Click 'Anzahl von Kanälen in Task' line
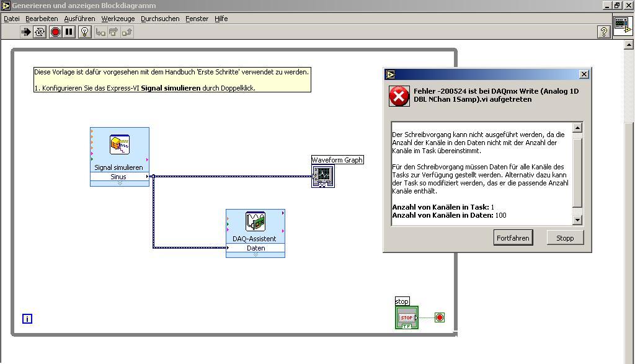This screenshot has width=635, height=364. tap(443, 207)
